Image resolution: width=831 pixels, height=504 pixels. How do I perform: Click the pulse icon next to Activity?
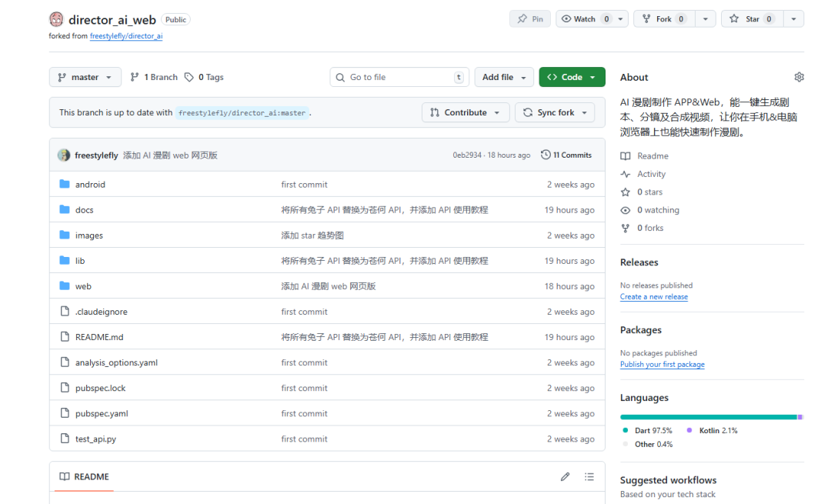point(626,174)
